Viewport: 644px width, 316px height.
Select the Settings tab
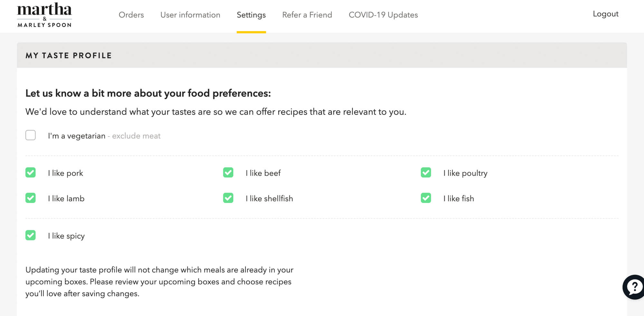click(251, 15)
